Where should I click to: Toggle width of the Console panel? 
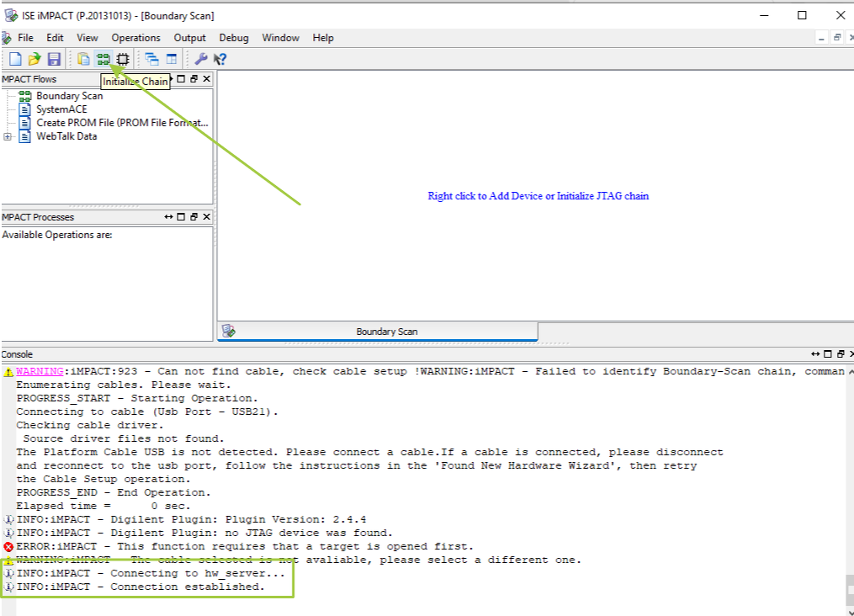(815, 354)
